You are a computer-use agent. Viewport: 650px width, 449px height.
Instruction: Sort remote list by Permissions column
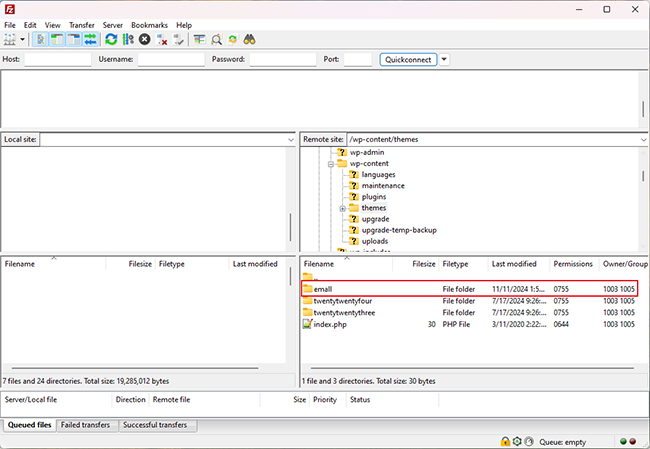click(x=573, y=264)
